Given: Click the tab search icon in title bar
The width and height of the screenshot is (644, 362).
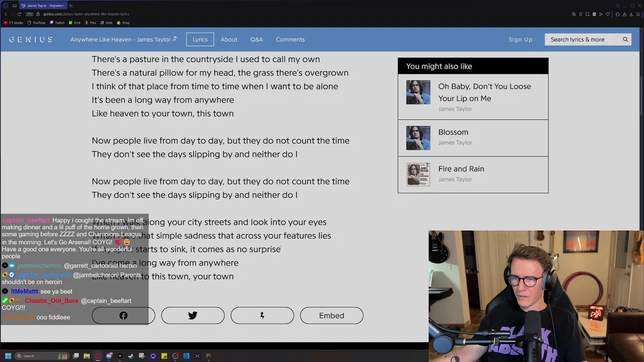Looking at the screenshot, I should [x=617, y=6].
